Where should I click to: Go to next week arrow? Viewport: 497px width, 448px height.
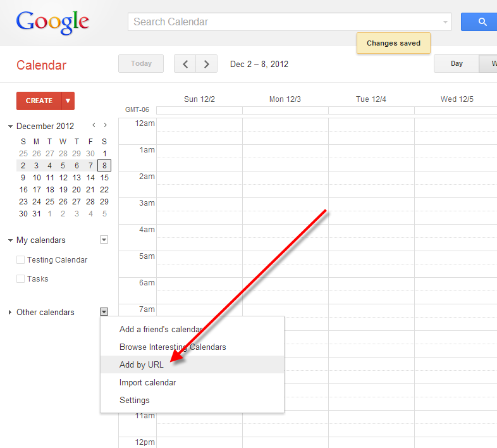207,64
